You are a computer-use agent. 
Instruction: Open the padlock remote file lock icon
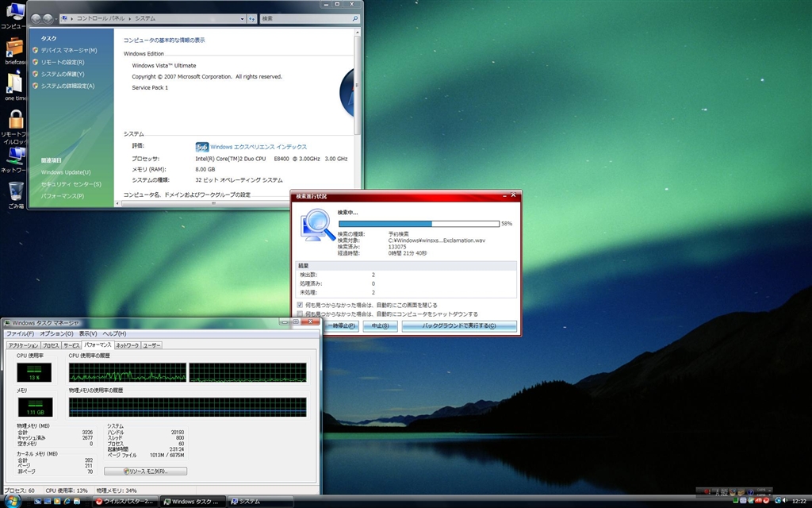(x=16, y=126)
